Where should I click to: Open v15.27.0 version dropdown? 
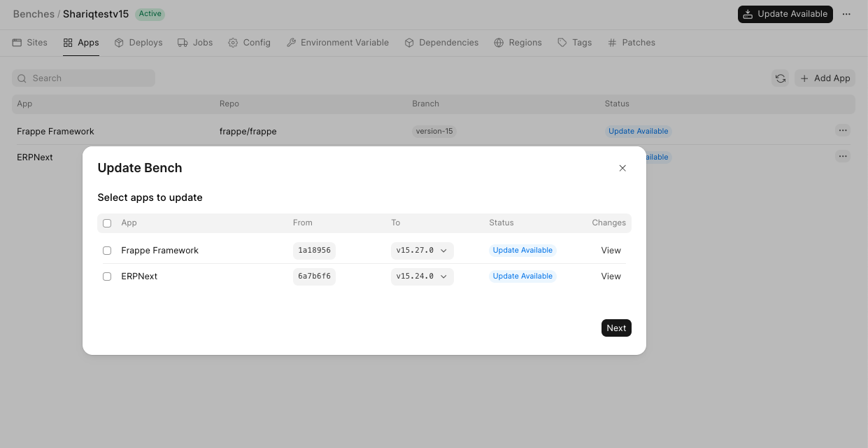tap(422, 251)
